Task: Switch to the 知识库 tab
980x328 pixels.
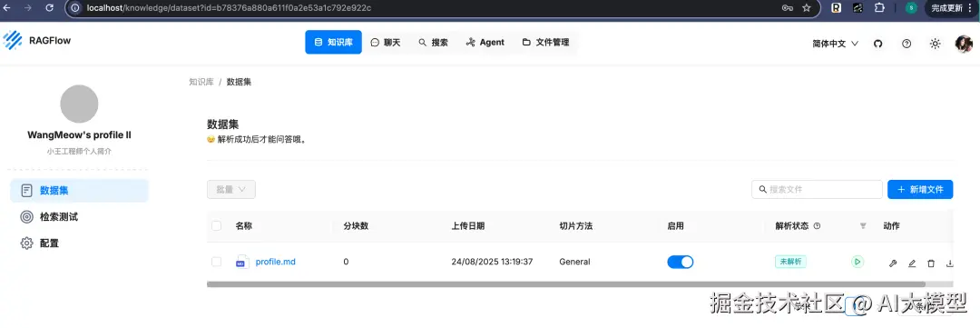Action: [x=333, y=42]
